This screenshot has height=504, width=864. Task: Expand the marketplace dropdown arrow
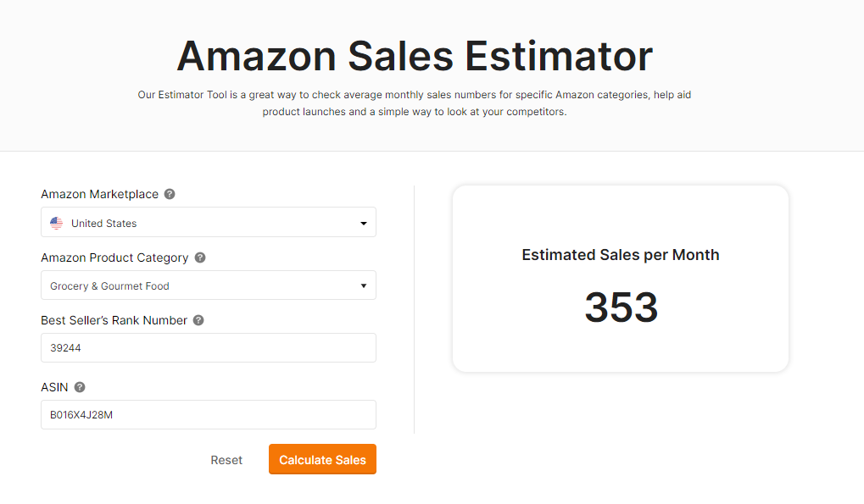click(x=364, y=224)
